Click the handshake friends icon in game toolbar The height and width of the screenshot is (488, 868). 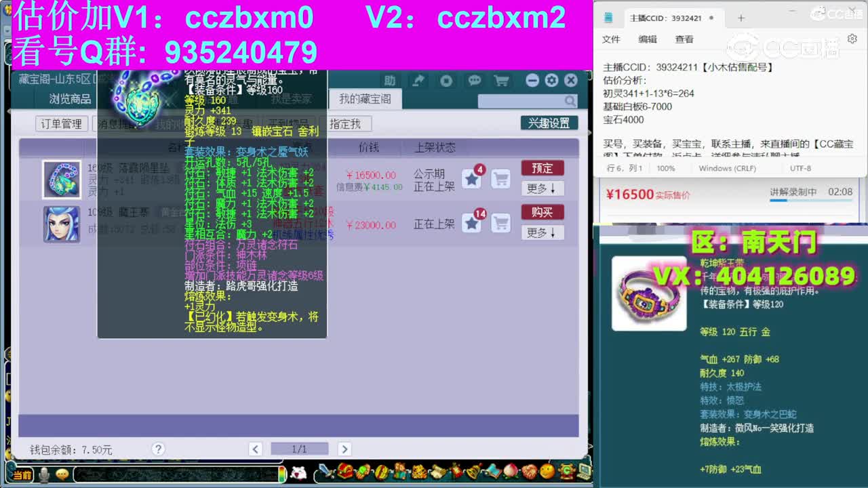click(x=528, y=471)
